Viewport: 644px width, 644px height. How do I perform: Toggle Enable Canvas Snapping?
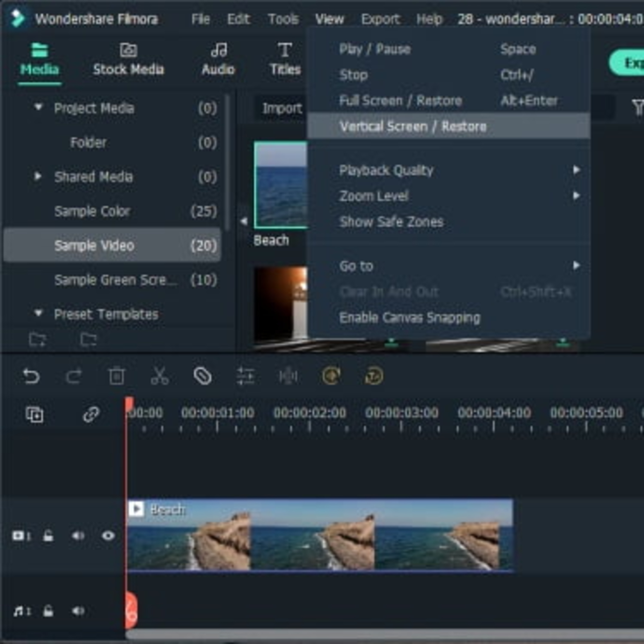(x=449, y=318)
